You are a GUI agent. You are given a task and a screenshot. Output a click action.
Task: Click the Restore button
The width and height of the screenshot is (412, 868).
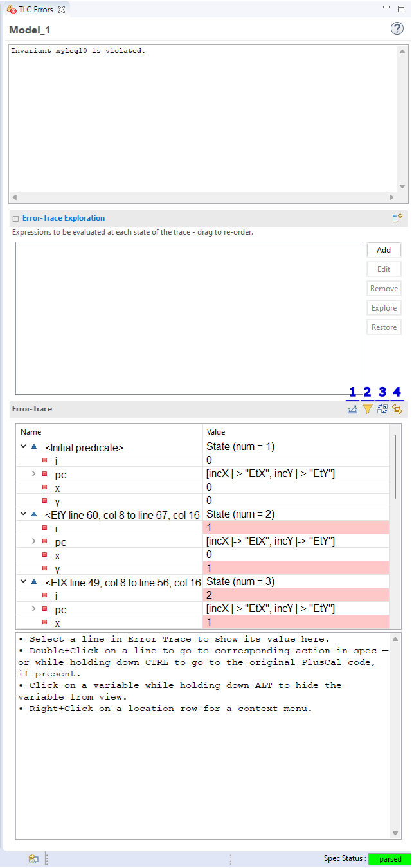[384, 327]
